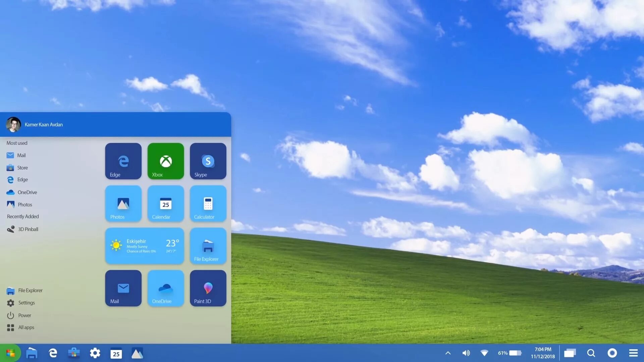Open Photos tile in Start menu

(x=123, y=203)
